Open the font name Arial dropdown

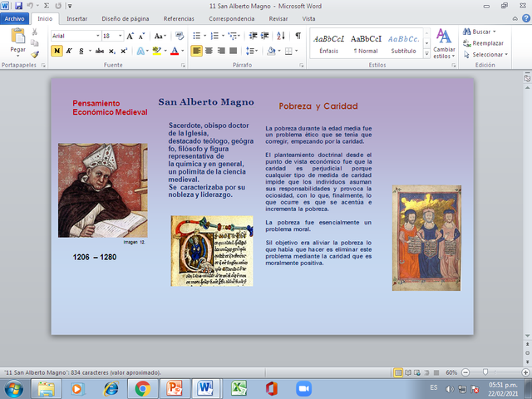pos(98,36)
